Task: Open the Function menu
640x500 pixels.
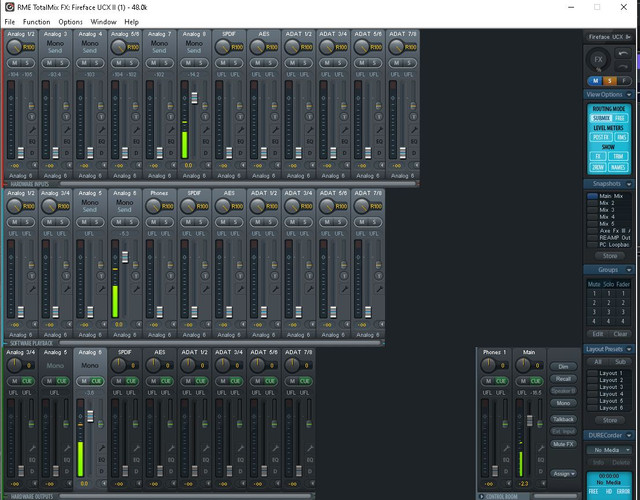Action: [x=37, y=22]
